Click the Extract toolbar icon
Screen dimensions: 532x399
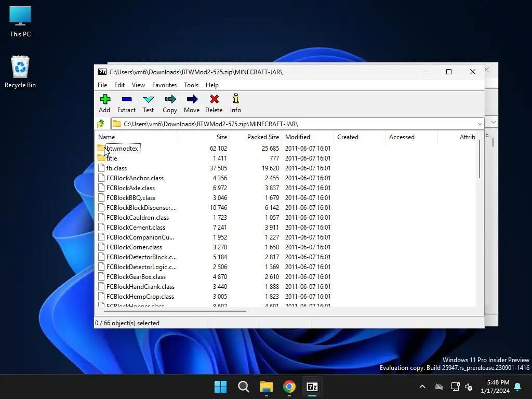127,99
